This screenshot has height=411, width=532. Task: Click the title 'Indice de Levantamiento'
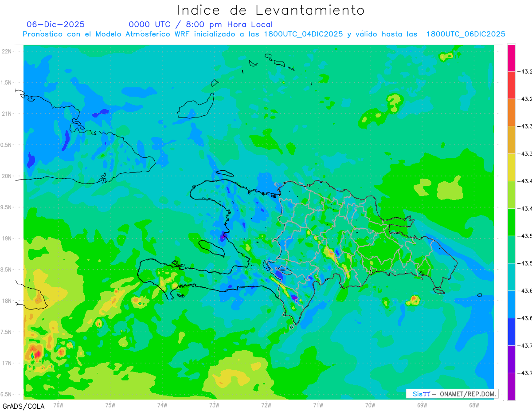pyautogui.click(x=271, y=10)
